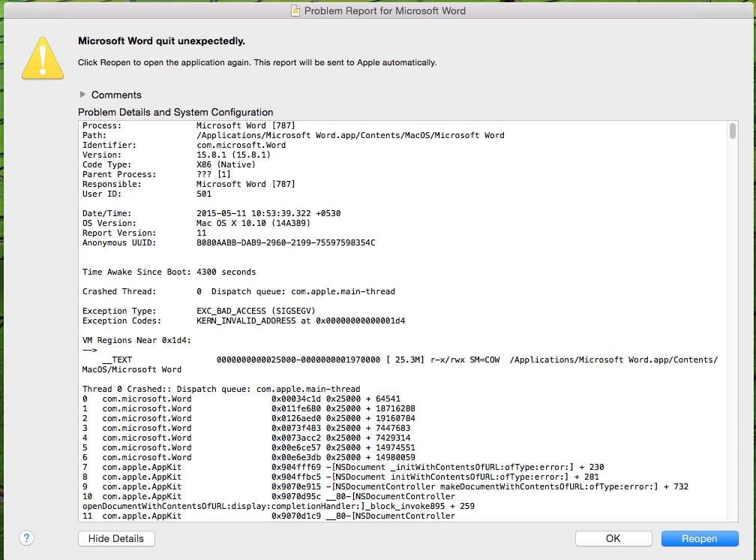Image resolution: width=756 pixels, height=560 pixels.
Task: Select the Process row value "Microsoft Word [787]"
Action: 245,125
